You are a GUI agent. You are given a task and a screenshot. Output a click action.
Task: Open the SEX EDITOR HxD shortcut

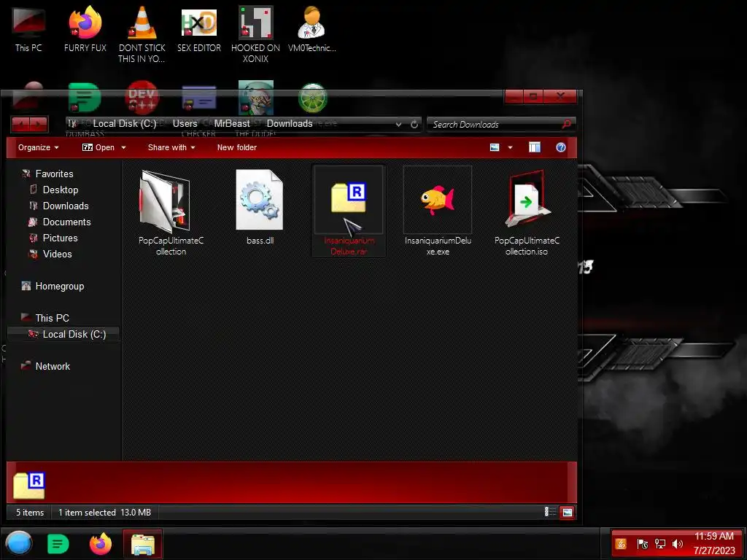(199, 29)
